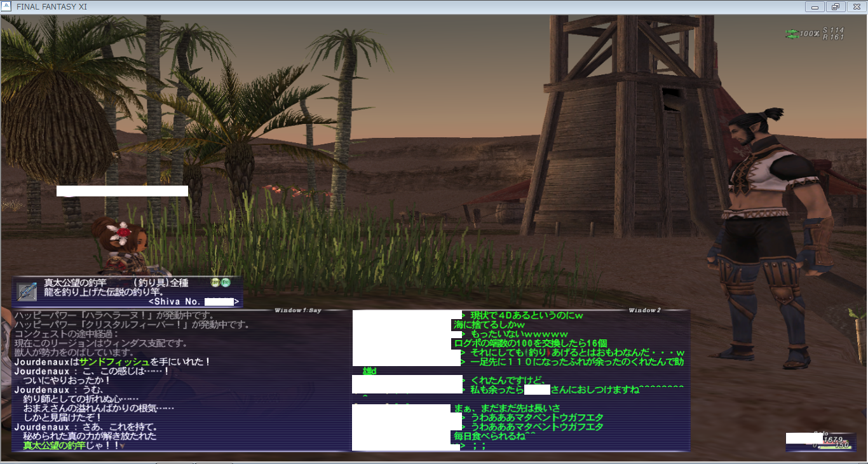This screenshot has height=464, width=868.
Task: Click the green サンドフィッシュ item name
Action: tap(114, 362)
